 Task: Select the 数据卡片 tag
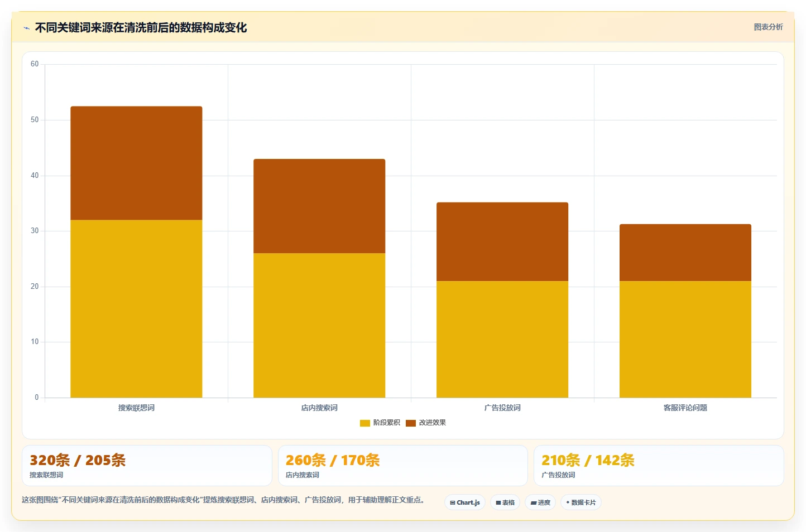581,502
